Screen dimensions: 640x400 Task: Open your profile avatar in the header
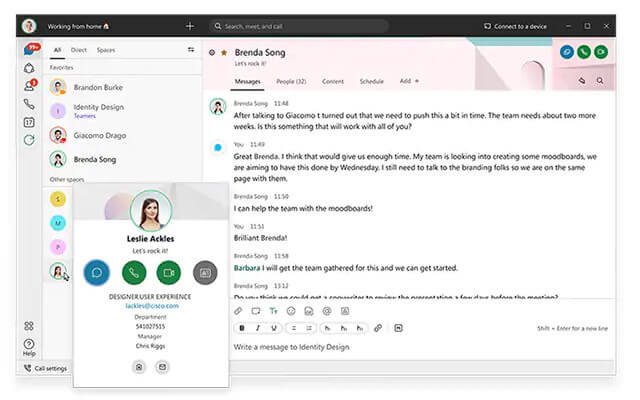pos(29,26)
